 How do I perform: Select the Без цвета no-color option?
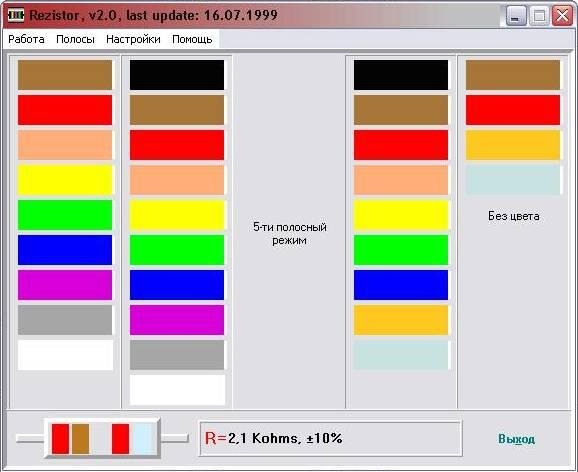(x=513, y=216)
